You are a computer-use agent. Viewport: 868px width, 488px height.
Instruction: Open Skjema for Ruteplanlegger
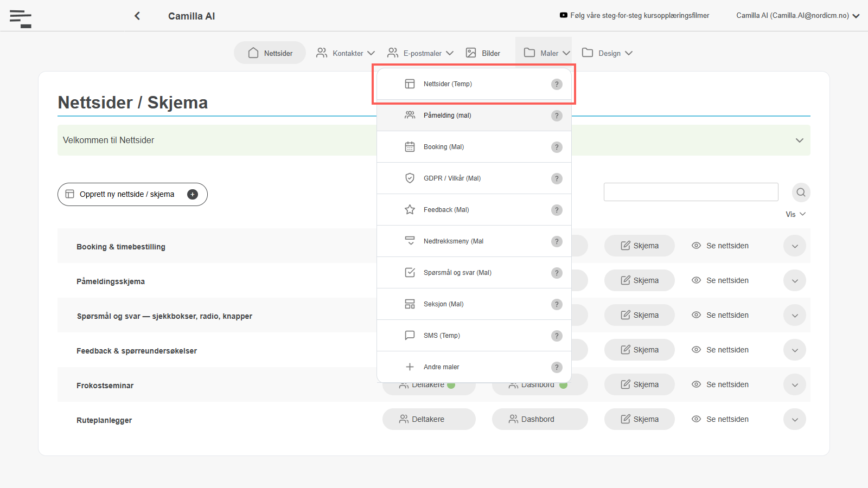[640, 419]
